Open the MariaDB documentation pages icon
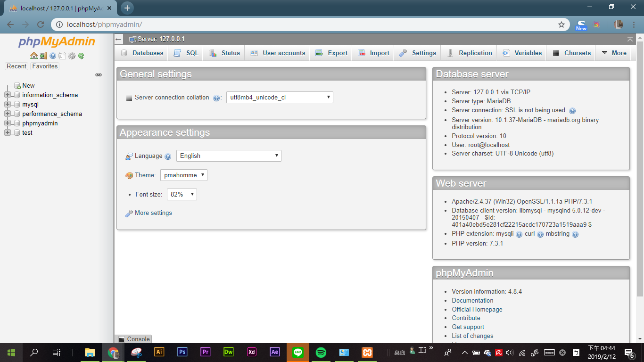 [62, 56]
